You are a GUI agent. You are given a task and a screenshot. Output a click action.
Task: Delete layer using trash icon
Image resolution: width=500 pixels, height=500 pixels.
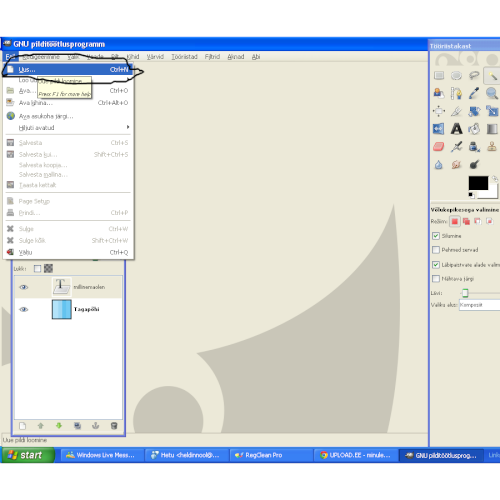click(114, 426)
